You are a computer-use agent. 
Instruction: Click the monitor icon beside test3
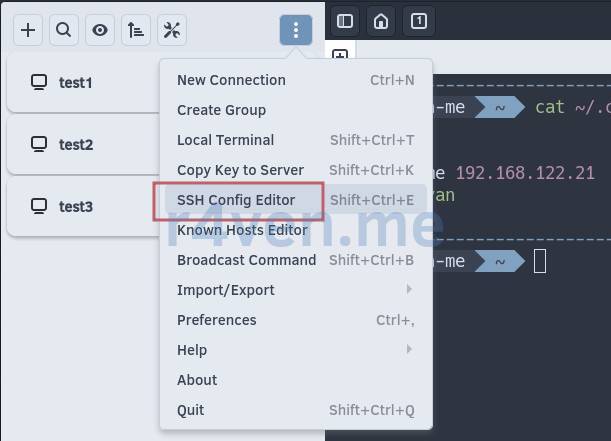[39, 207]
